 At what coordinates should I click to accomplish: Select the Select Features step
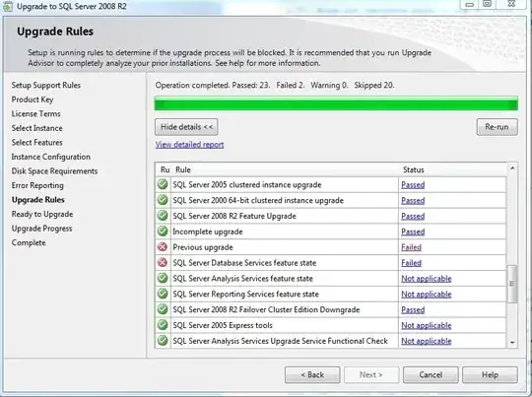[37, 143]
